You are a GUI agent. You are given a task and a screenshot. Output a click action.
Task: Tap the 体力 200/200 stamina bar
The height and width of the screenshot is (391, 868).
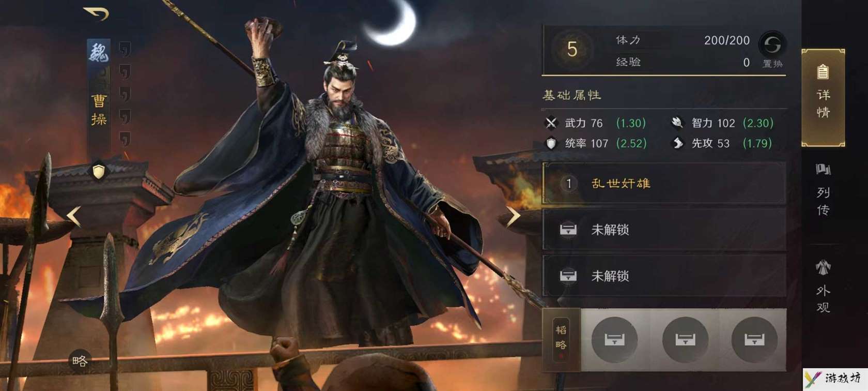pyautogui.click(x=682, y=40)
